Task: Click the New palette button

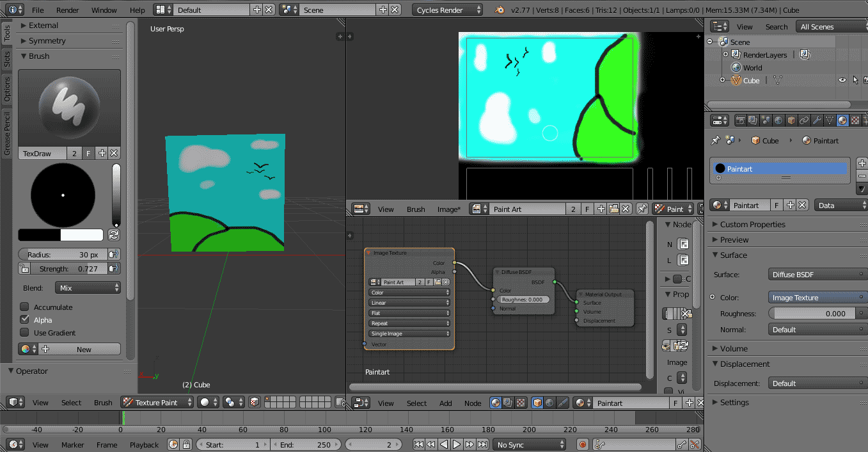Action: [x=83, y=350]
